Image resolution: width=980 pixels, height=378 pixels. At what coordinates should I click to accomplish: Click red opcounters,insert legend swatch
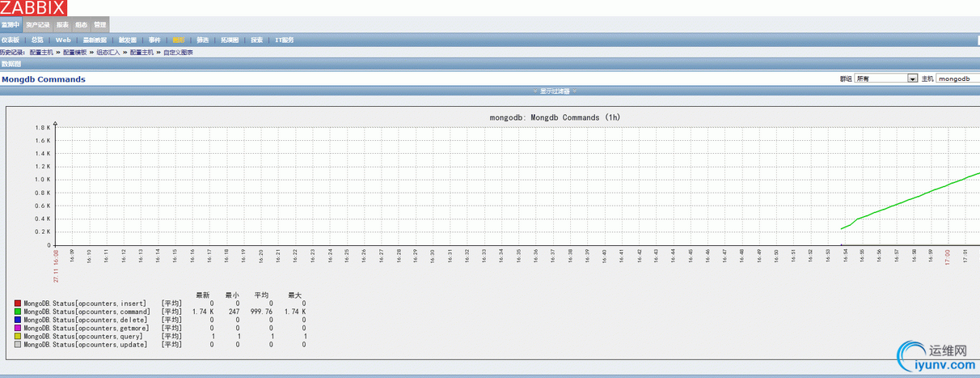pos(18,304)
